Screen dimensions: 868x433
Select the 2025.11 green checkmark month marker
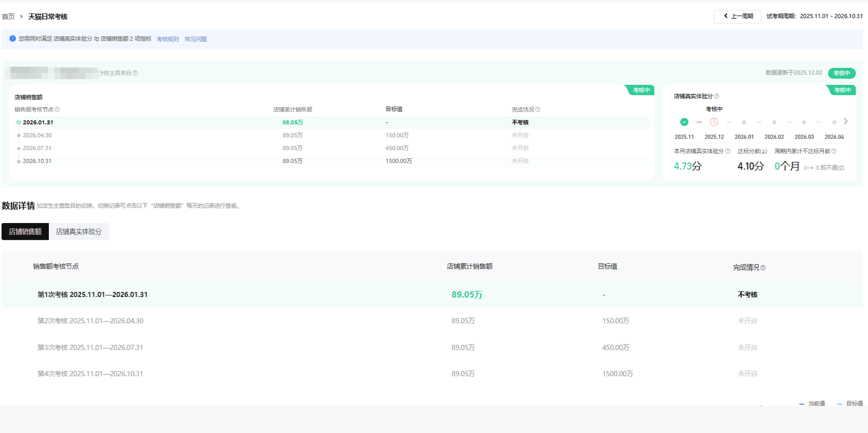(684, 122)
